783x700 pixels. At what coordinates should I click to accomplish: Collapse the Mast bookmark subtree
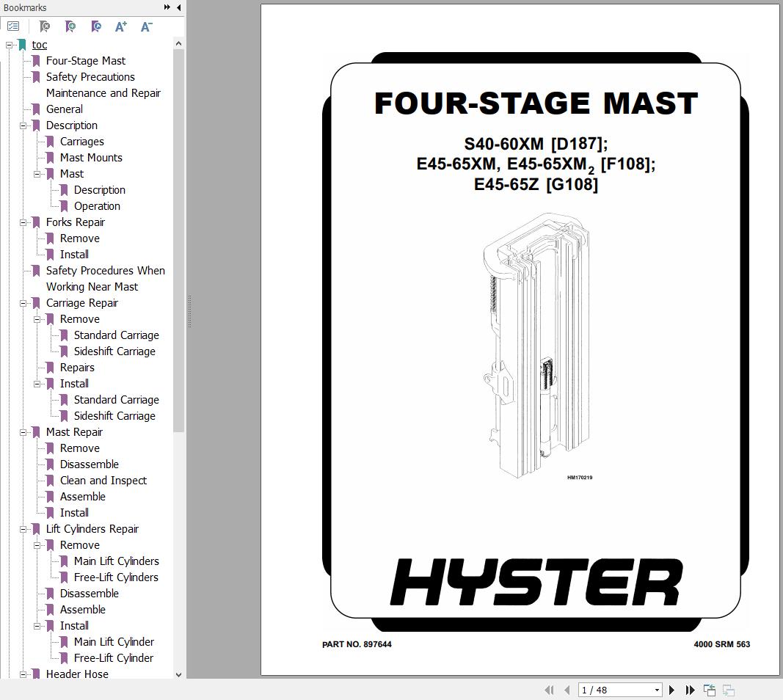pyautogui.click(x=37, y=174)
